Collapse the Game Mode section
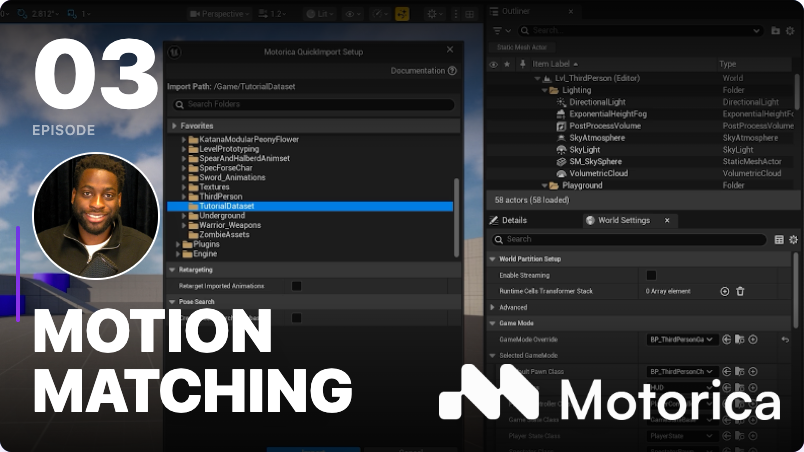The height and width of the screenshot is (452, 804). click(x=493, y=323)
